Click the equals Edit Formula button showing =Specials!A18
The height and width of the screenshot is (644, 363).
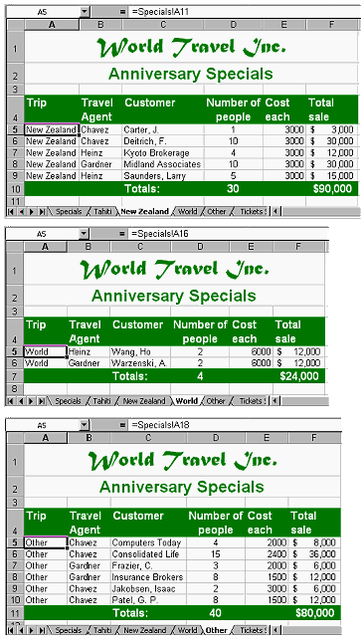click(121, 425)
